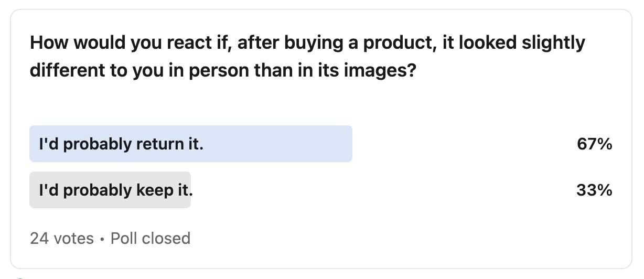Click the empty space between return bar and 67%
644x279 pixels.
[461, 144]
